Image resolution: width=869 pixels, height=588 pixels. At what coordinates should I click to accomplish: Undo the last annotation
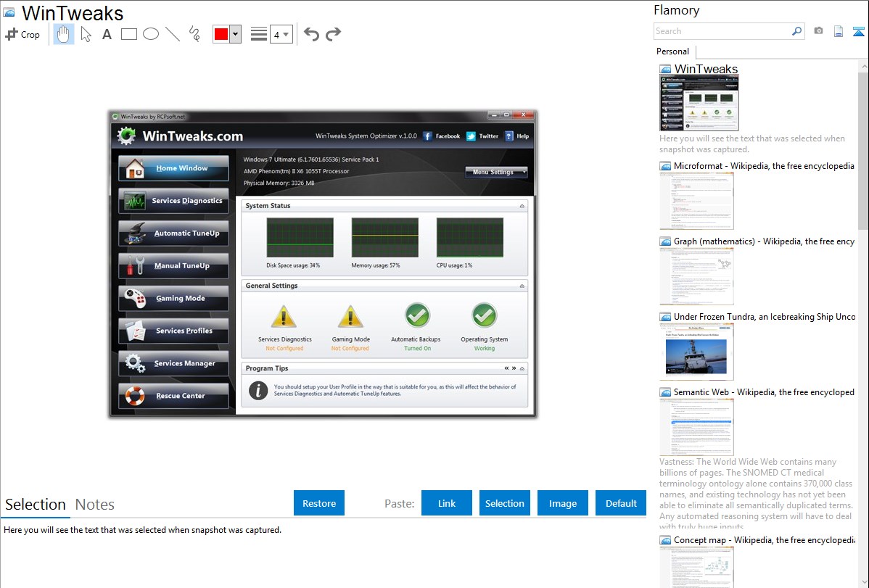click(x=311, y=34)
